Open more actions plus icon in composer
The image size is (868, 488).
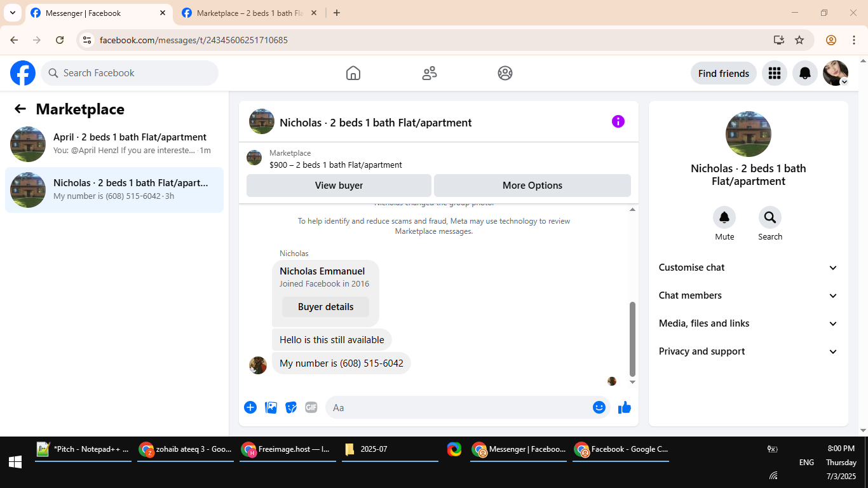(250, 407)
